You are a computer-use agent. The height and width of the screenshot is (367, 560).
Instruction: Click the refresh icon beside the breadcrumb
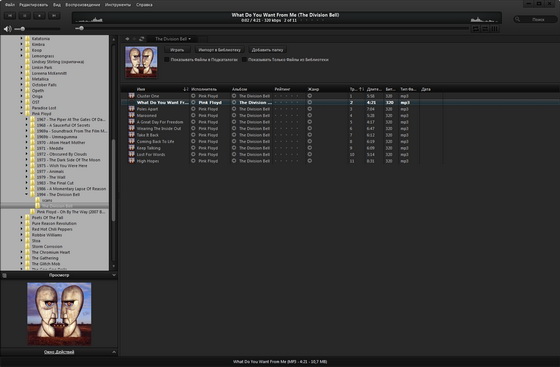coord(141,39)
